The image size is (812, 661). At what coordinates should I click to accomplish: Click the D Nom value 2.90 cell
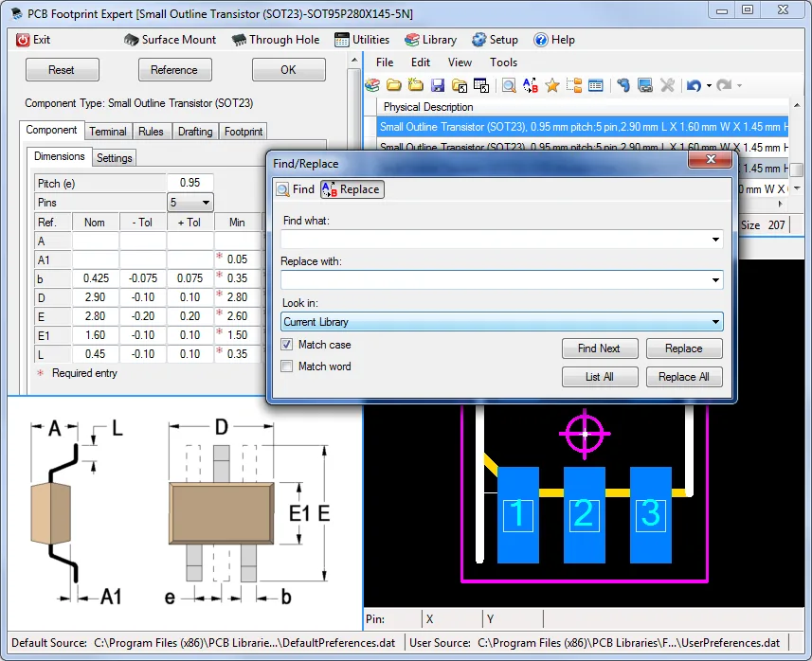click(96, 297)
